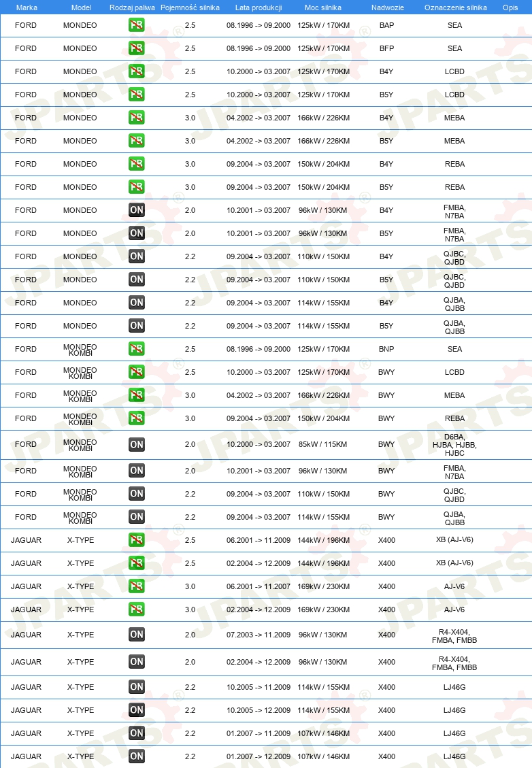Click diesel ON icon, Mondeo B4Y FMBA row
The image size is (532, 768).
[137, 210]
